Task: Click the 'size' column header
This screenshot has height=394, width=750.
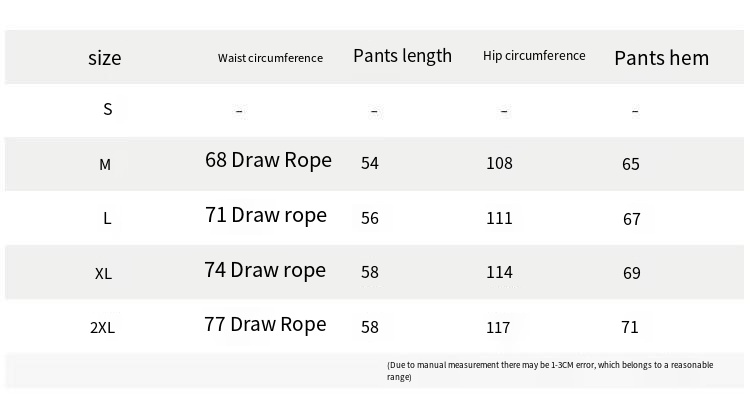Action: point(105,58)
